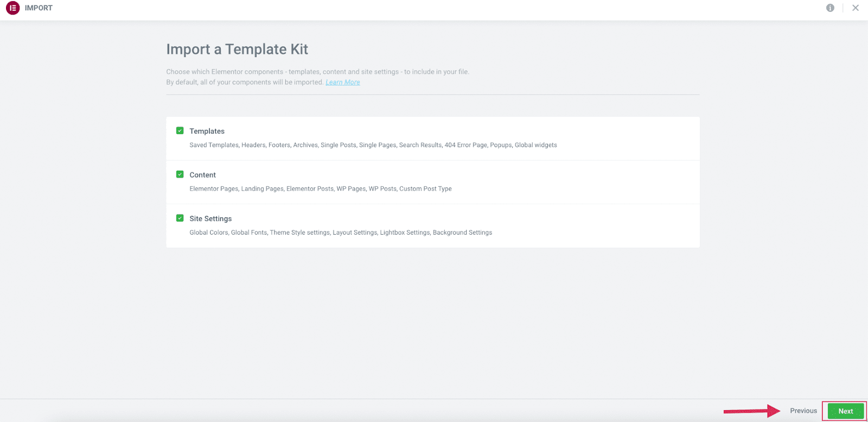Click the Elementor Pages, Landing Pages description
The width and height of the screenshot is (868, 422).
[x=320, y=189]
